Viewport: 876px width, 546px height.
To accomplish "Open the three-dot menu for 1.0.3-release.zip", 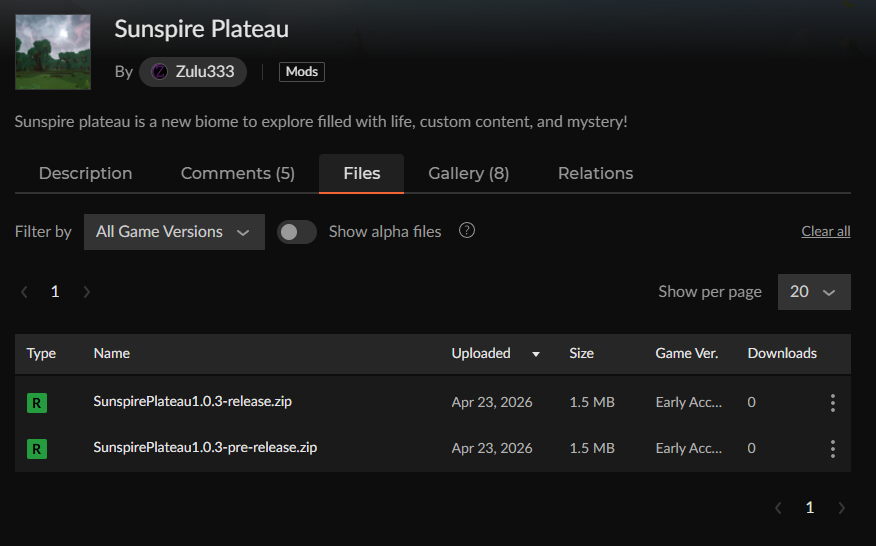I will (832, 402).
